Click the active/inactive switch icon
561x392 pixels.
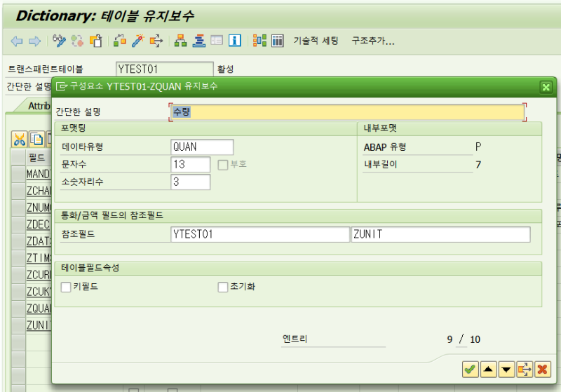click(x=77, y=41)
